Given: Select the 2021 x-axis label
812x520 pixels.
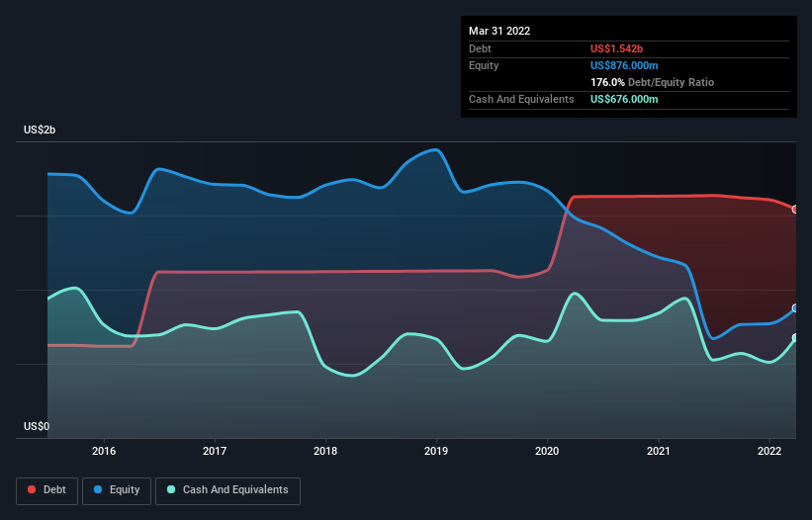Looking at the screenshot, I should (x=658, y=451).
